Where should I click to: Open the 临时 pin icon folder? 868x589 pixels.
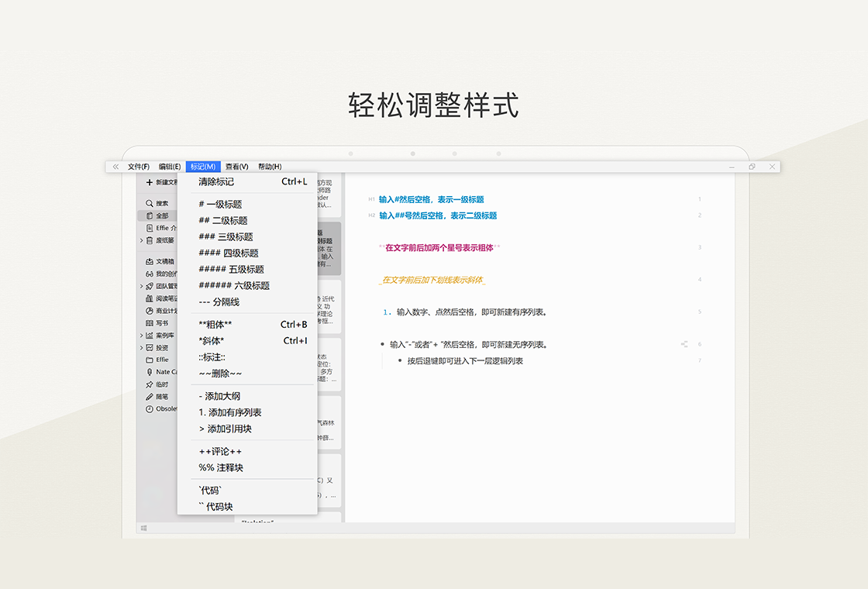[150, 384]
